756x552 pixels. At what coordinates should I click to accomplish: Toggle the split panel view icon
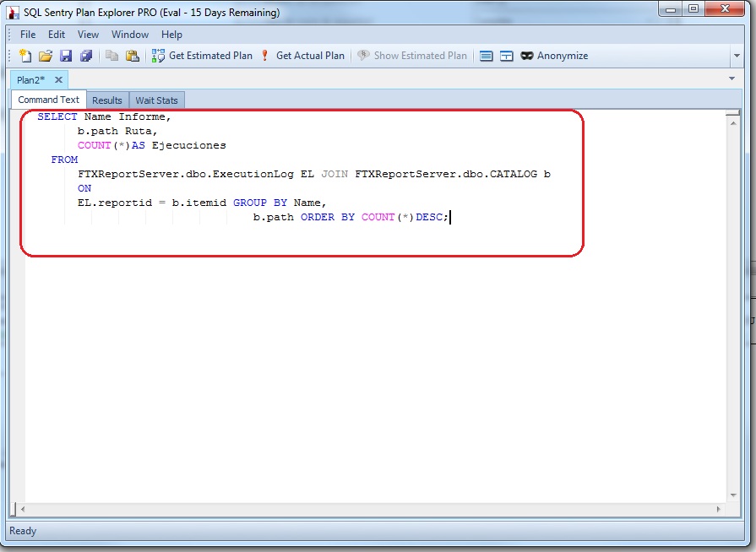507,56
